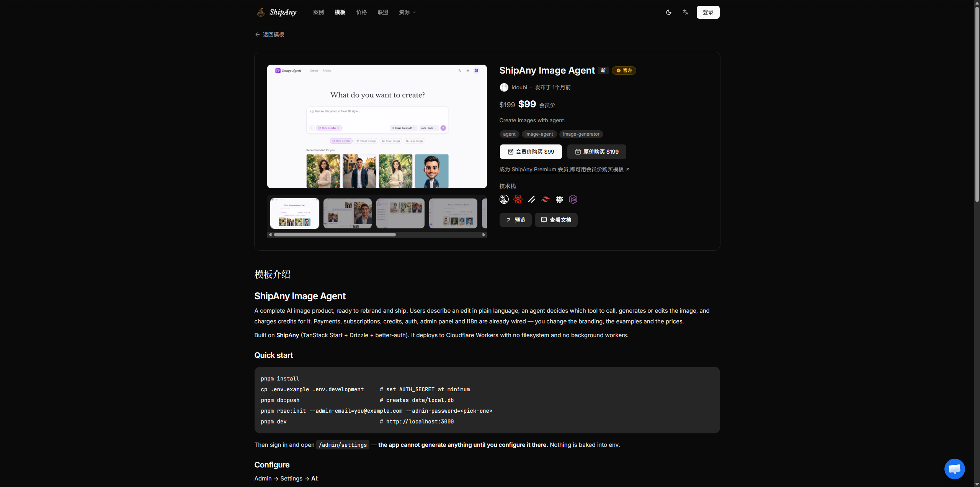Open the blue chat support bubble
The width and height of the screenshot is (980, 487).
click(955, 469)
